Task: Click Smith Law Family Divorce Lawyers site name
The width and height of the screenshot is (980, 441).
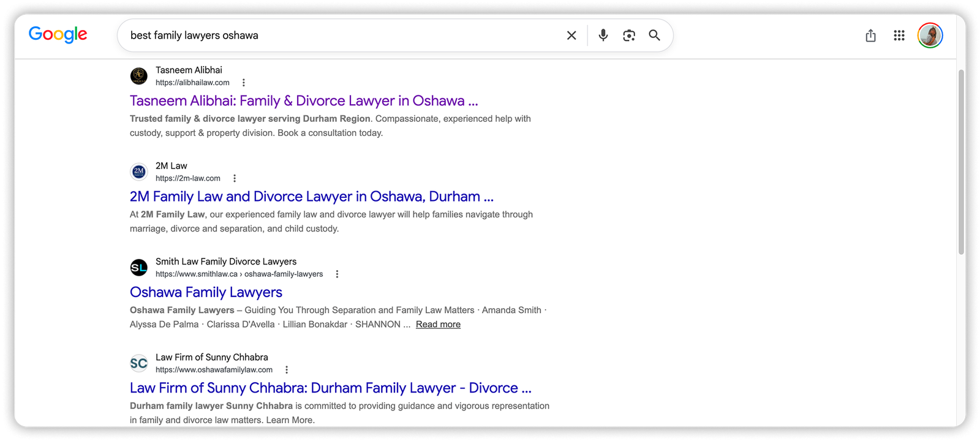Action: pyautogui.click(x=226, y=262)
